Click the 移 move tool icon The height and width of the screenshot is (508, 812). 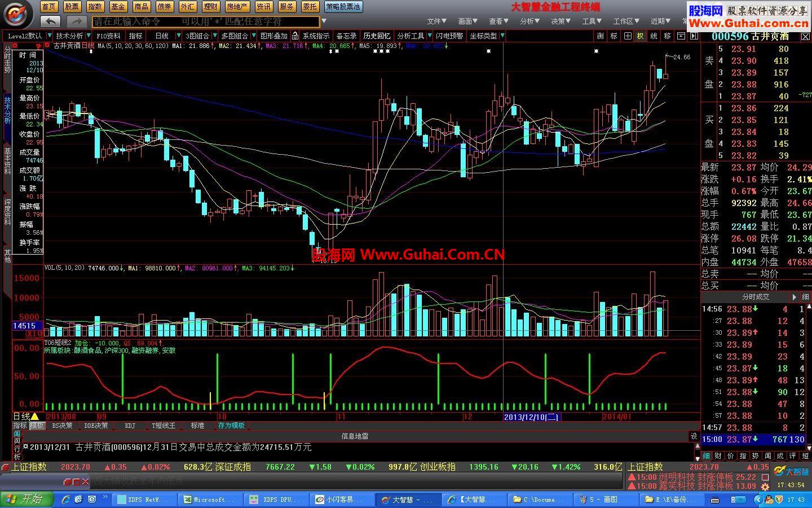click(x=667, y=36)
